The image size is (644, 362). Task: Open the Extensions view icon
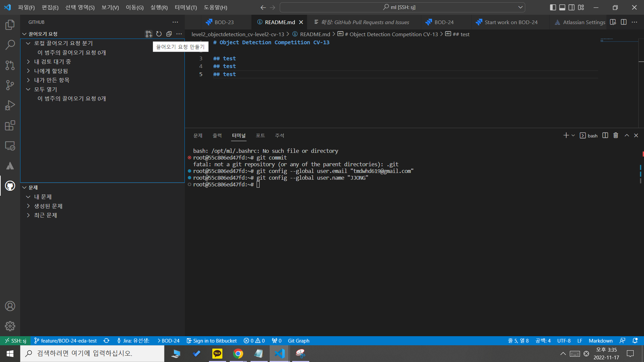(10, 126)
